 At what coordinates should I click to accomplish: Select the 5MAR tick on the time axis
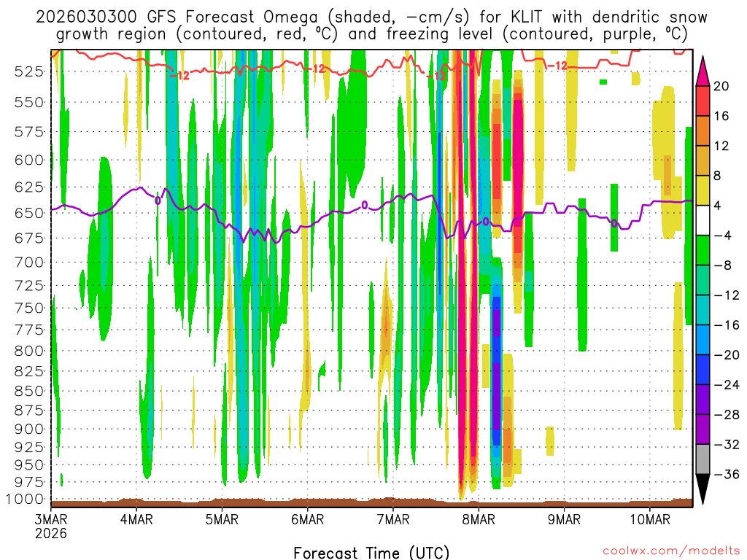click(x=222, y=519)
